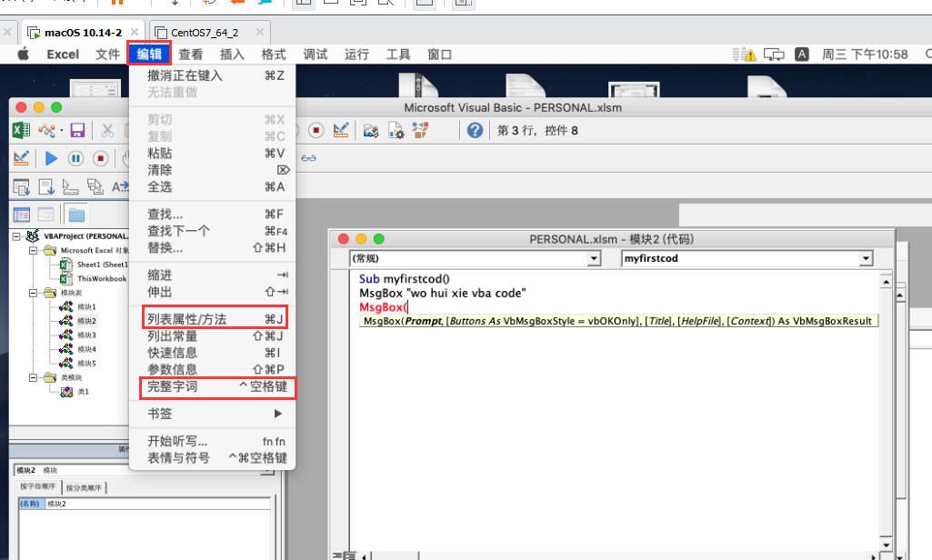Run the macro with the blue play icon
This screenshot has height=560, width=932.
tap(51, 158)
